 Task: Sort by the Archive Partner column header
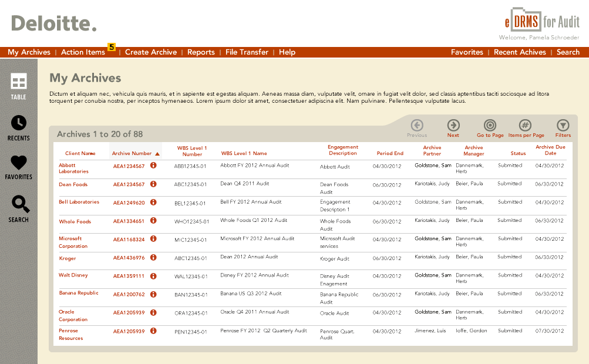[x=432, y=151]
